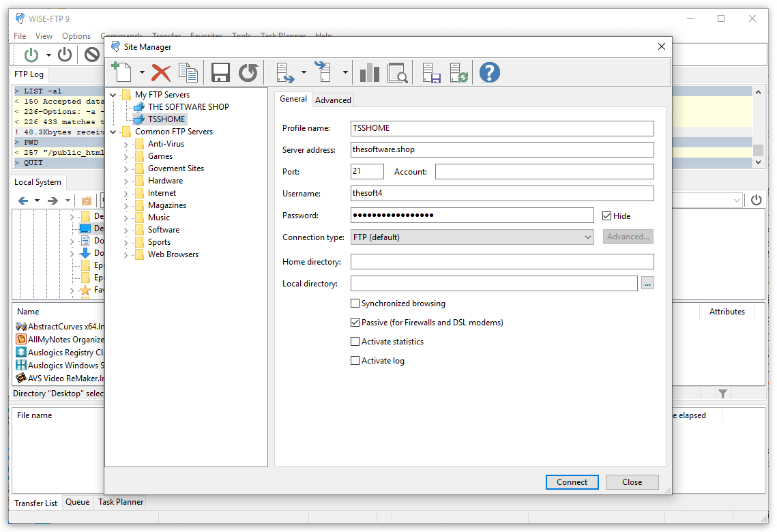Screen dimensions: 777x532
Task: Switch to the Advanced tab
Action: [x=333, y=100]
